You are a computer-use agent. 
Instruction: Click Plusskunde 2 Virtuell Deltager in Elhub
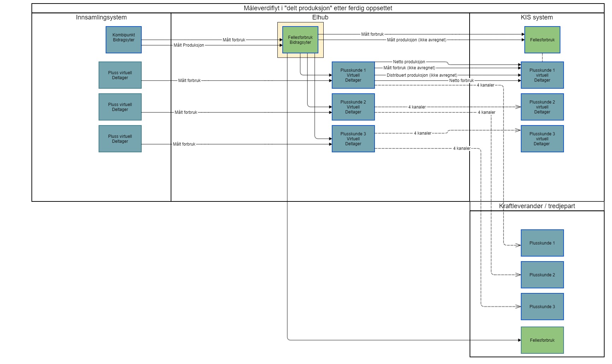pyautogui.click(x=353, y=107)
